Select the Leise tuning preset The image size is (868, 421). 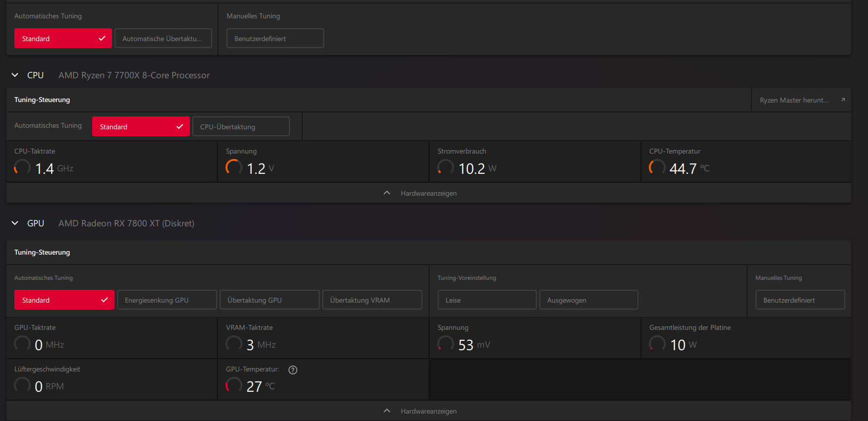pyautogui.click(x=487, y=300)
